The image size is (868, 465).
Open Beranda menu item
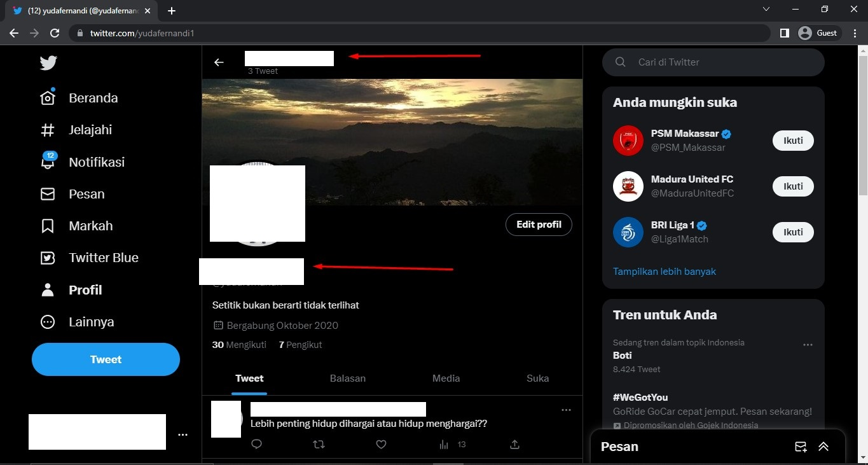point(93,98)
